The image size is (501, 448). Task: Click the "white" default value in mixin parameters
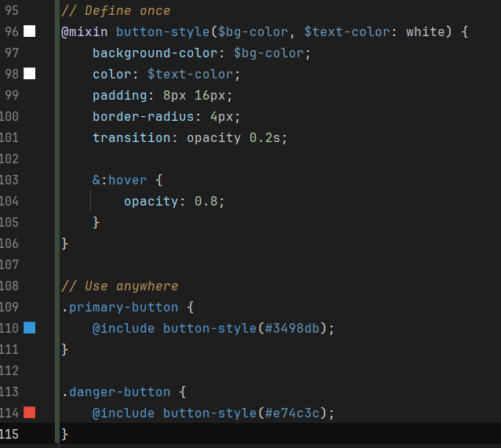425,32
